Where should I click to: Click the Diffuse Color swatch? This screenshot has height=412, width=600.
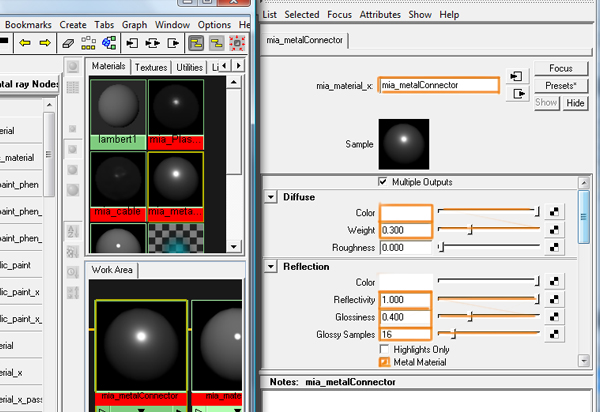pos(406,213)
